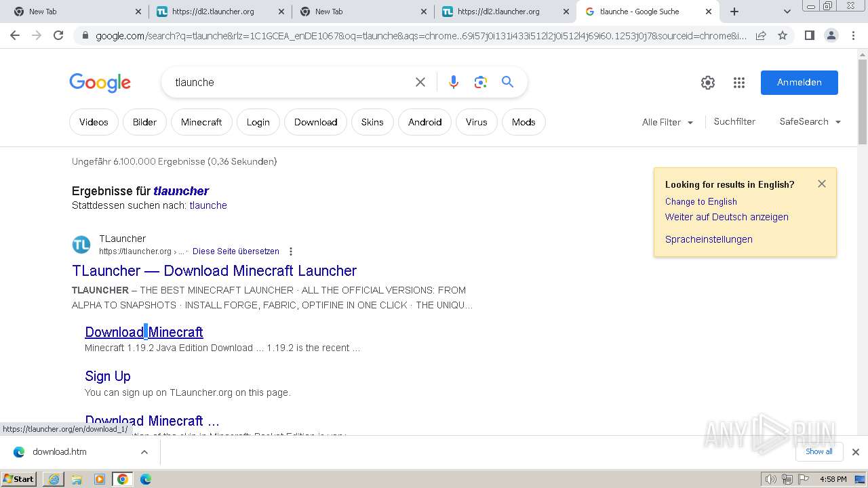
Task: Open the Windows Start menu
Action: pyautogui.click(x=19, y=479)
